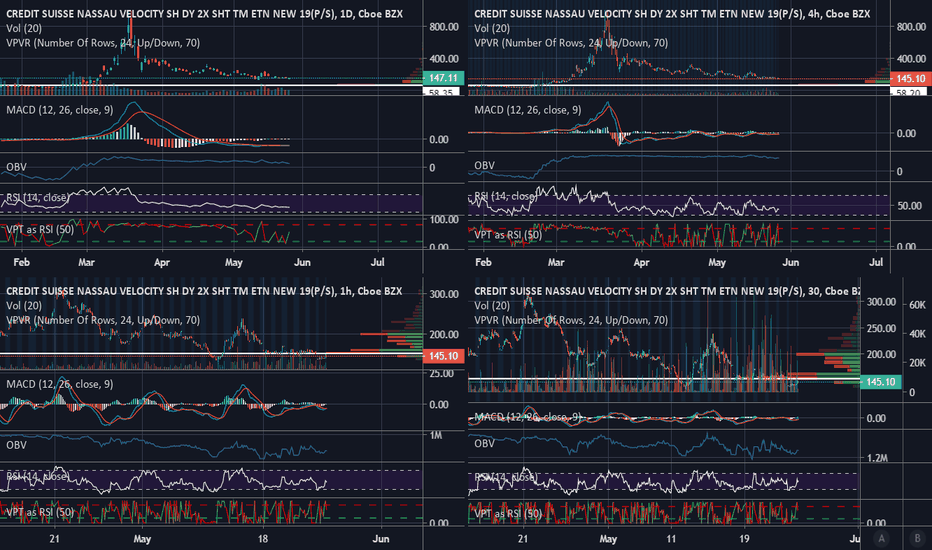This screenshot has width=932, height=550.
Task: Click the red 145.10 price label on the 1h chart
Action: (443, 356)
